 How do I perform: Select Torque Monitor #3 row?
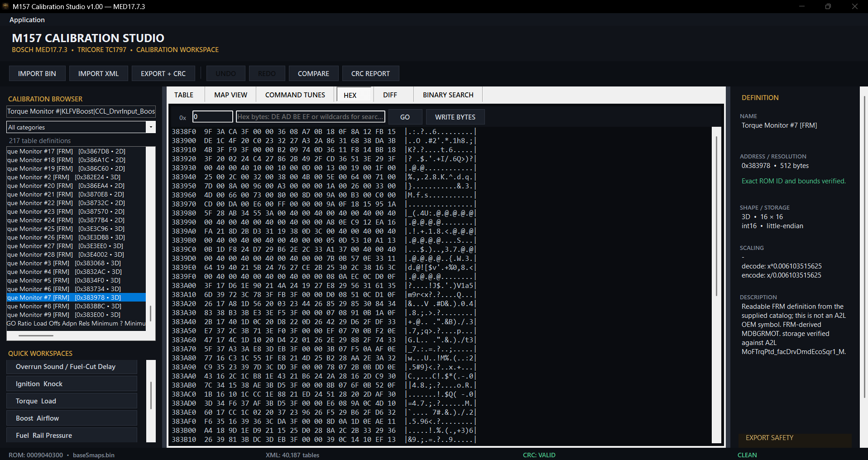(76, 263)
